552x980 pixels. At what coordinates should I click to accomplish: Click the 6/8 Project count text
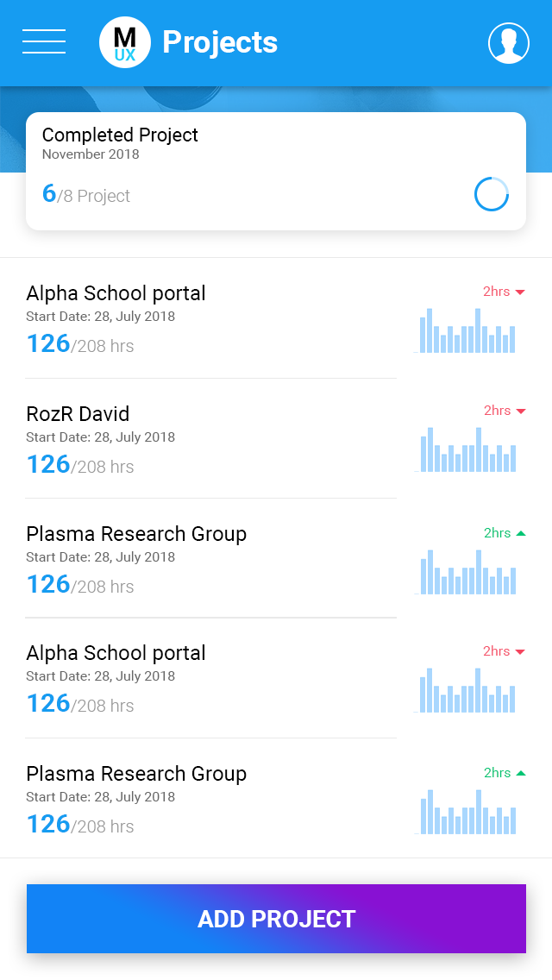[x=86, y=195]
